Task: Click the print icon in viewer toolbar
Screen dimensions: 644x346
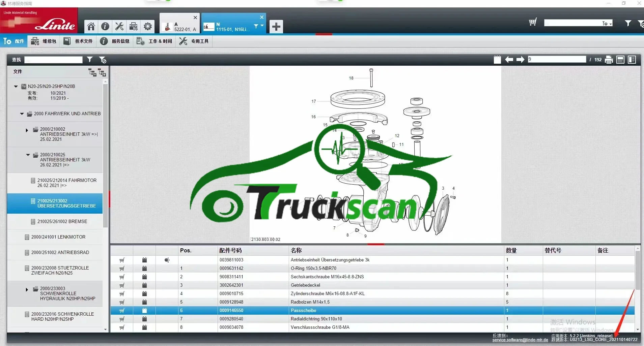Action: pos(609,60)
